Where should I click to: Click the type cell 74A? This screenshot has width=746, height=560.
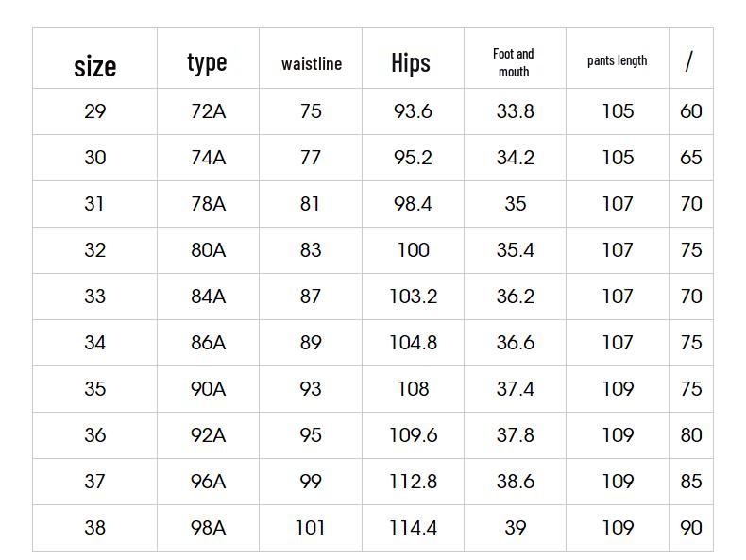point(208,158)
